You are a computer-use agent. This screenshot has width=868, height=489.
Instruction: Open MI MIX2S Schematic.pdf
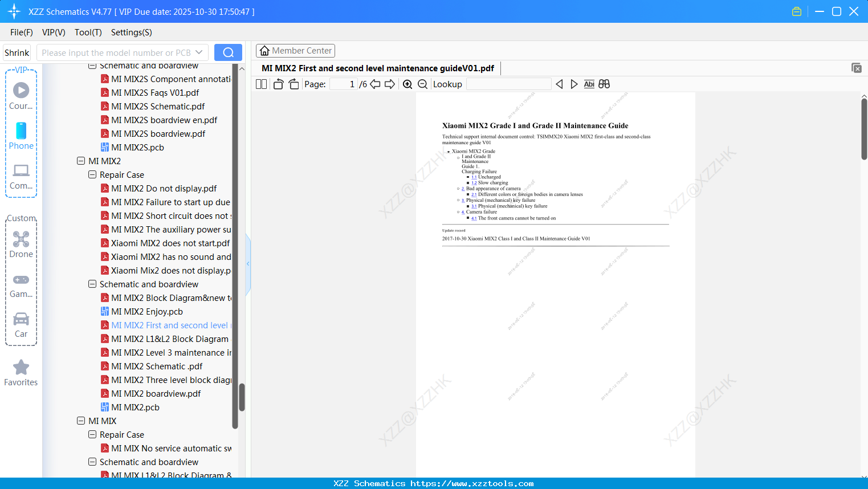click(158, 107)
